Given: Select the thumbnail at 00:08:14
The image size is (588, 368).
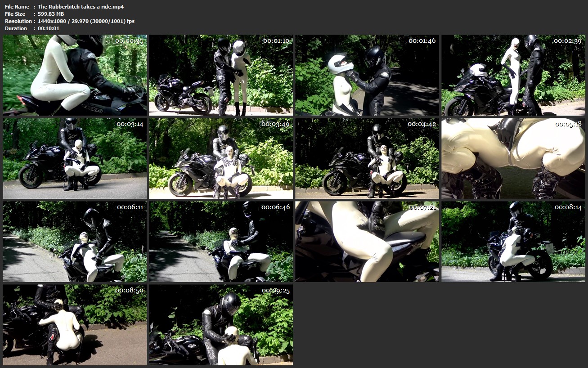Looking at the screenshot, I should click(x=513, y=242).
